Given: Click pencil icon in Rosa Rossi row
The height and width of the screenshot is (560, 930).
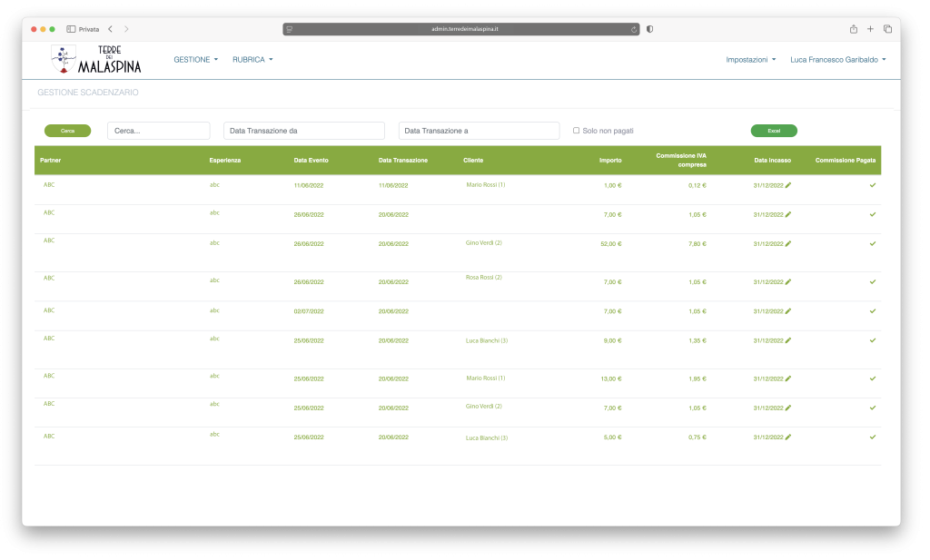Looking at the screenshot, I should tap(788, 282).
